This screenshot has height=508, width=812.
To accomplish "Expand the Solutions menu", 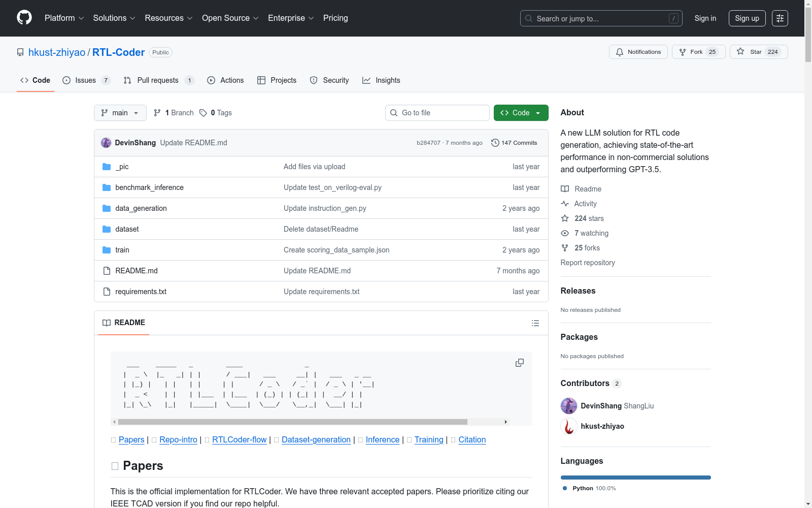I will [x=114, y=18].
